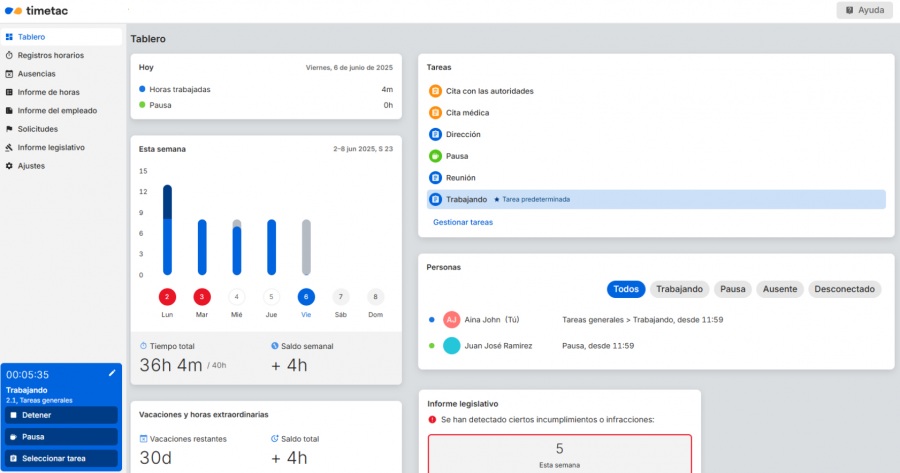Click the red warning icon in Informe legislativo
This screenshot has height=473, width=900.
click(x=432, y=420)
